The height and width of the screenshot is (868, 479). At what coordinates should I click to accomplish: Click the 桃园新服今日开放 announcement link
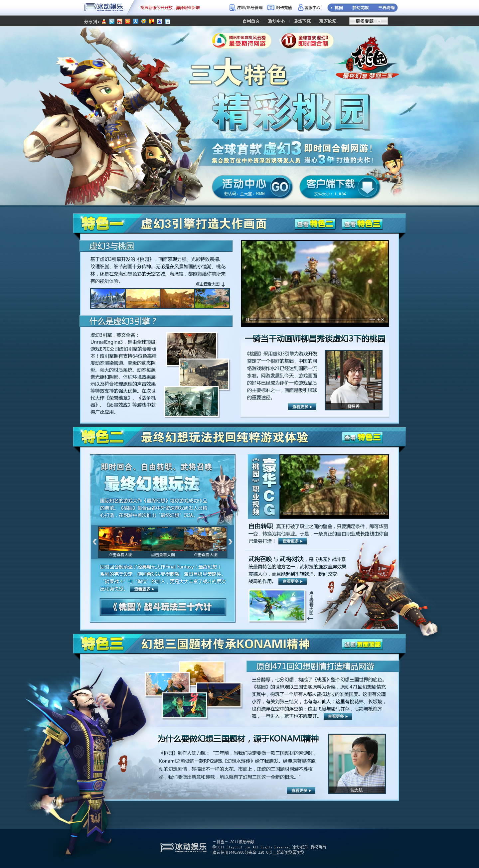click(x=170, y=7)
